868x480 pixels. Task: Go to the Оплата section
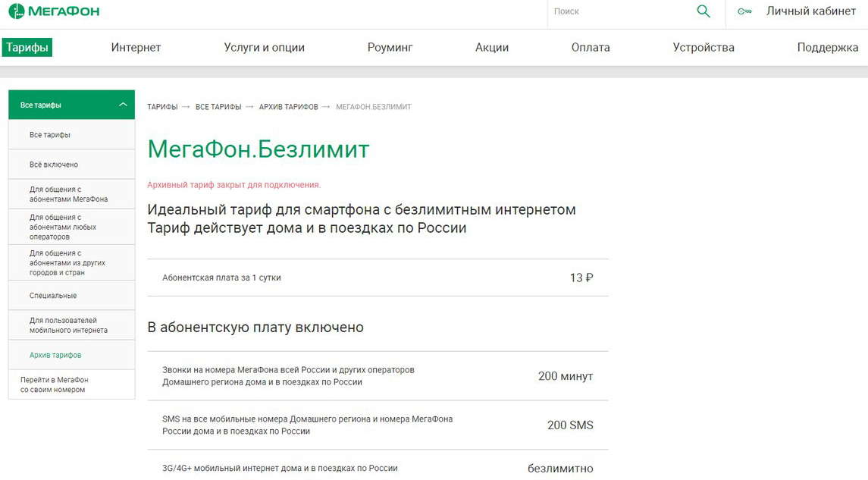[590, 48]
